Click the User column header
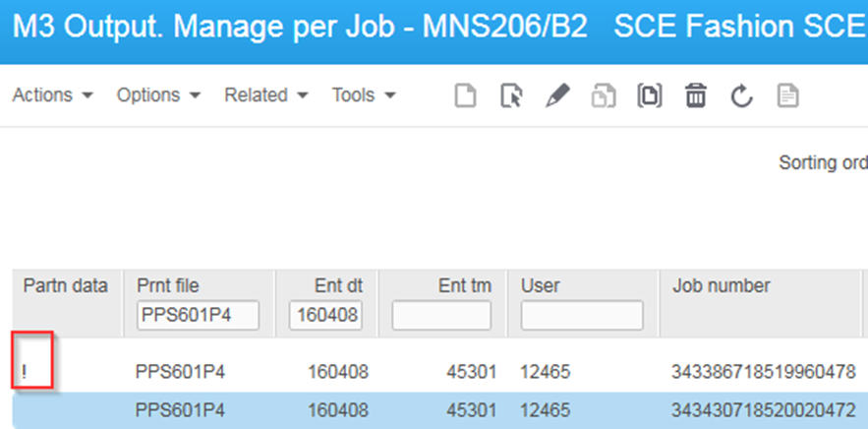 (x=541, y=286)
